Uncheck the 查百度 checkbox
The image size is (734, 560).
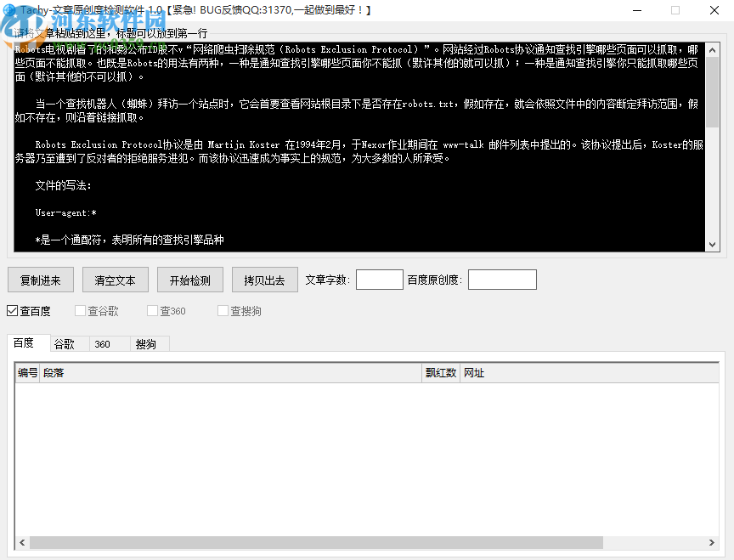12,311
